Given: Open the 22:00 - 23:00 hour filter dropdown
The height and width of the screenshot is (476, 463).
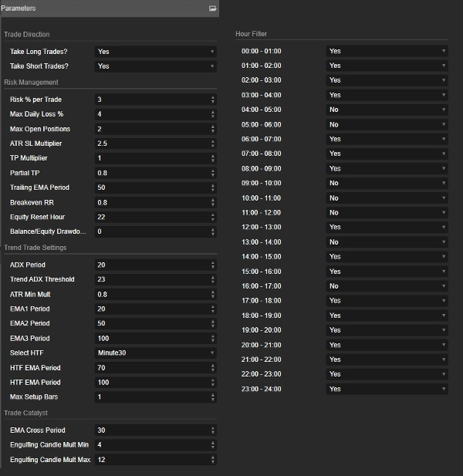Looking at the screenshot, I should click(x=387, y=374).
